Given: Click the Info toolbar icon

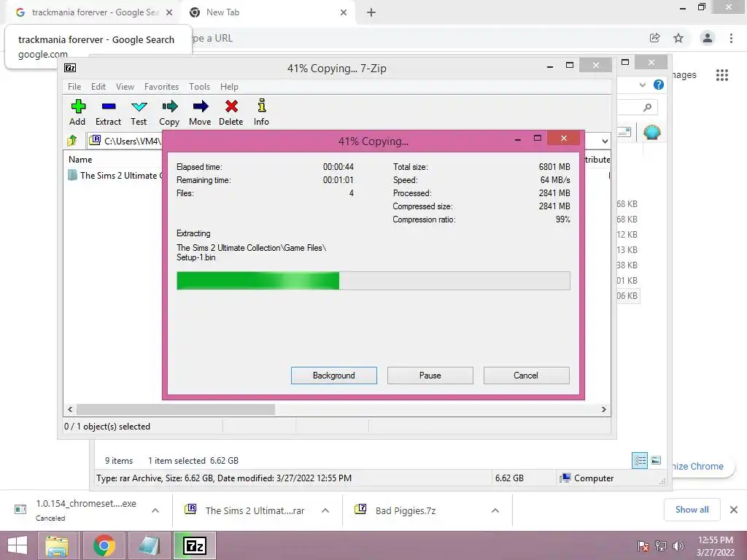Looking at the screenshot, I should (262, 105).
